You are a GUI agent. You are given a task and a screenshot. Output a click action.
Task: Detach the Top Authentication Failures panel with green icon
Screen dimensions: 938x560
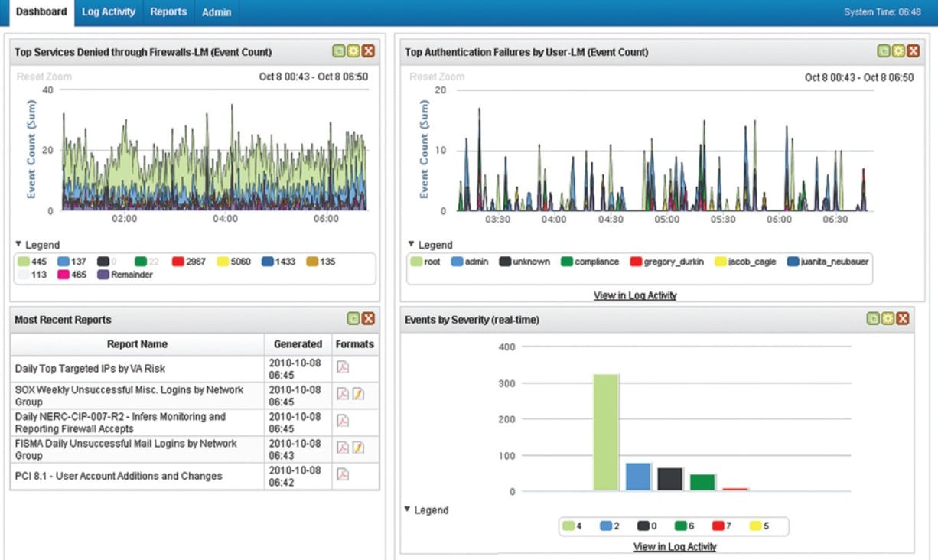pos(884,51)
